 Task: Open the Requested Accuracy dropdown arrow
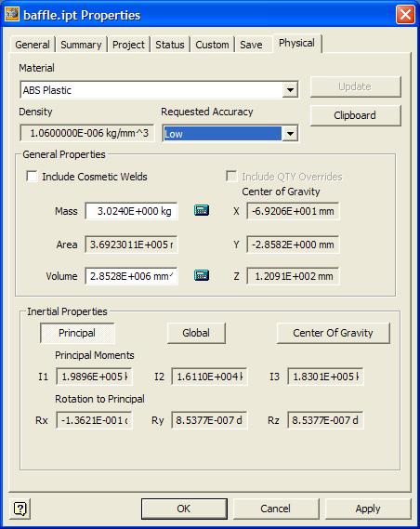[x=290, y=134]
